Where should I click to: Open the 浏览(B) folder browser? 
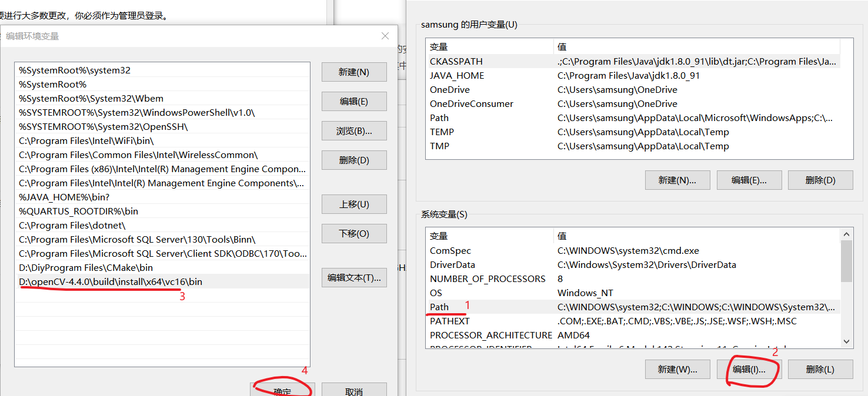(353, 130)
